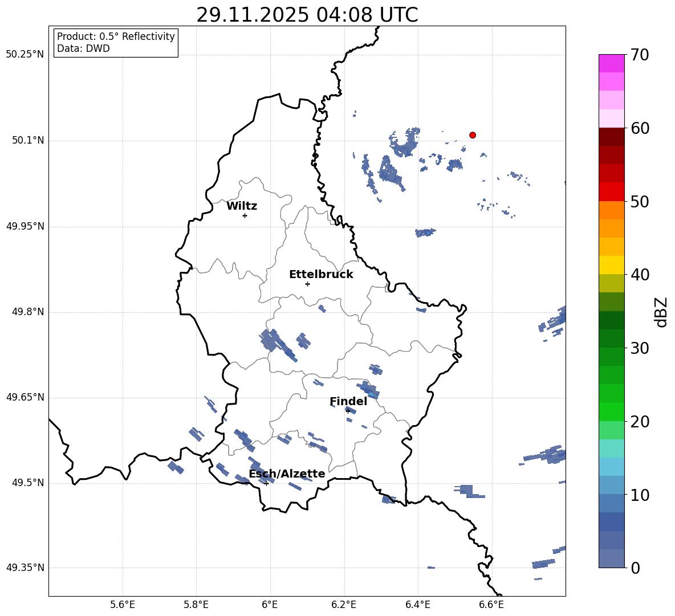The image size is (675, 616).
Task: Click the dark maroon swatch below 60
Action: point(611,137)
